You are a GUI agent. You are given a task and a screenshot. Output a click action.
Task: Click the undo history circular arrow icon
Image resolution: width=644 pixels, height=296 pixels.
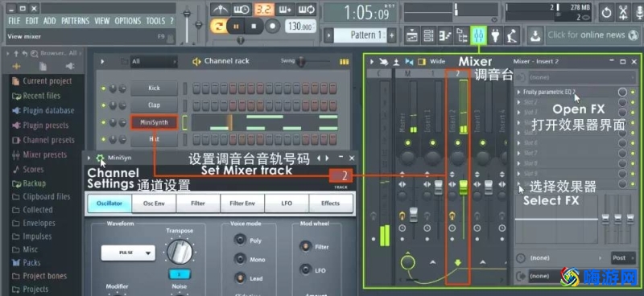(606, 12)
